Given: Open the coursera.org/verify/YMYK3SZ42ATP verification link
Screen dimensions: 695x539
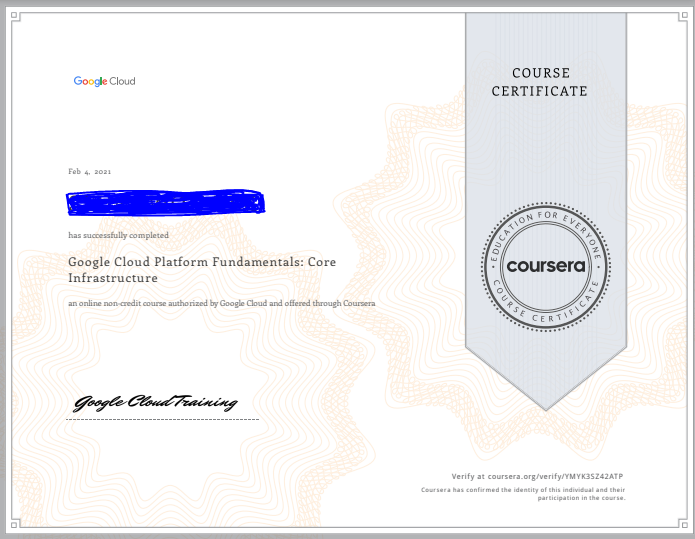Looking at the screenshot, I should point(555,477).
